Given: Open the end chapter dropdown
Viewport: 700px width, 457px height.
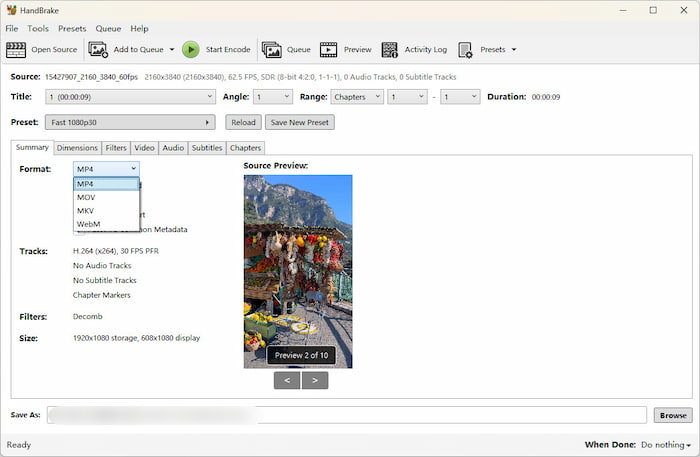Looking at the screenshot, I should [x=460, y=97].
